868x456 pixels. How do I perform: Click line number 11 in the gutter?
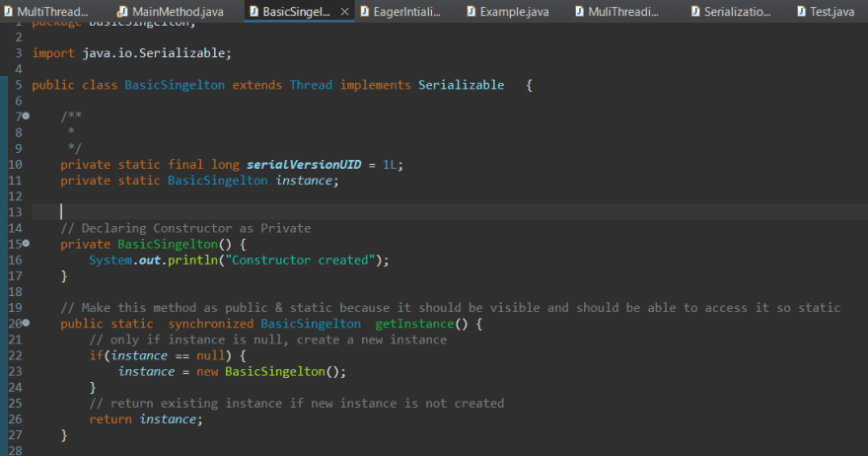tap(15, 180)
